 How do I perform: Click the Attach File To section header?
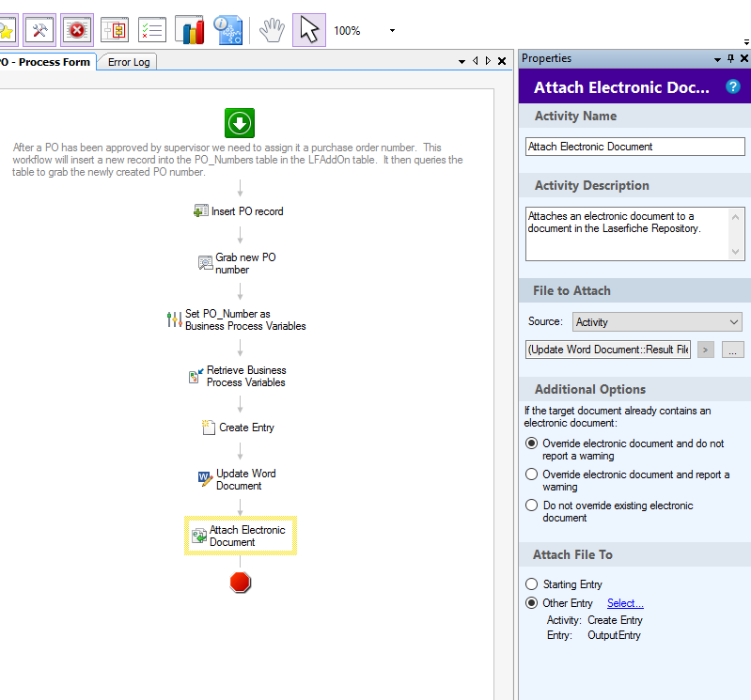point(635,554)
